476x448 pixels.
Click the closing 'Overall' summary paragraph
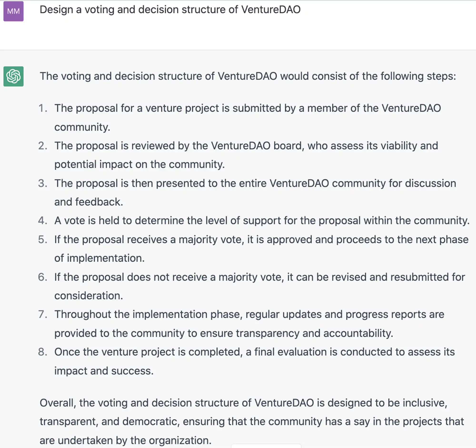[252, 421]
